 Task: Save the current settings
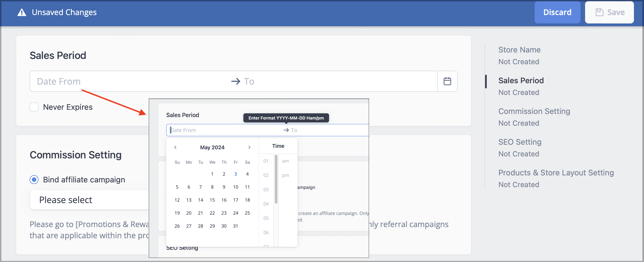(x=609, y=12)
